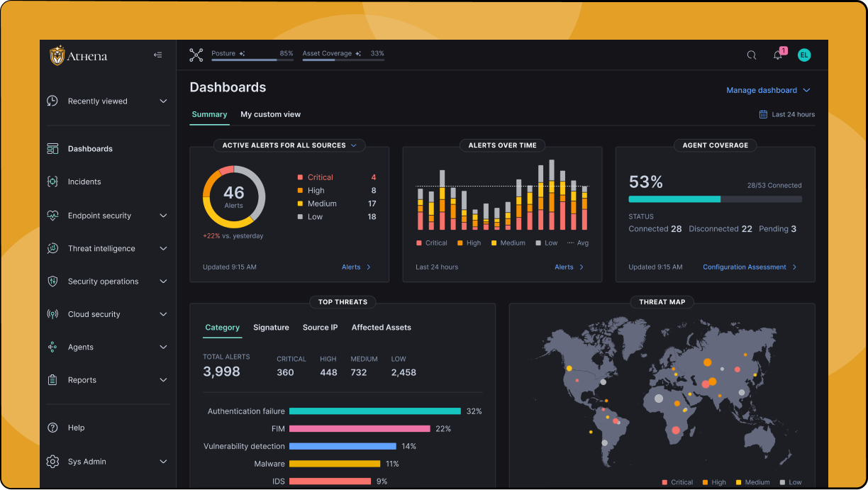The height and width of the screenshot is (490, 868).
Task: Open Incidents from the sidebar
Action: click(x=84, y=182)
